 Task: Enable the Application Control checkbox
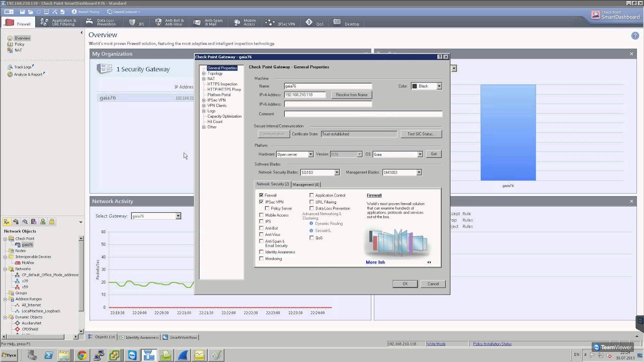point(311,195)
